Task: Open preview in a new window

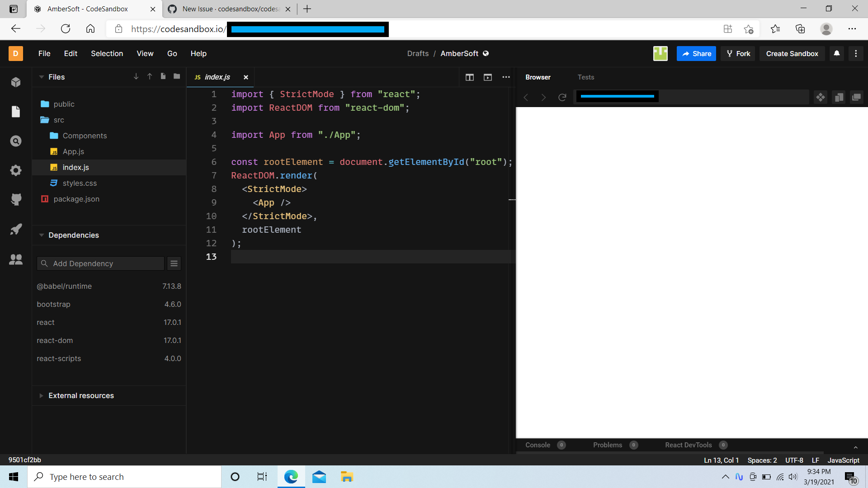Action: coord(857,97)
